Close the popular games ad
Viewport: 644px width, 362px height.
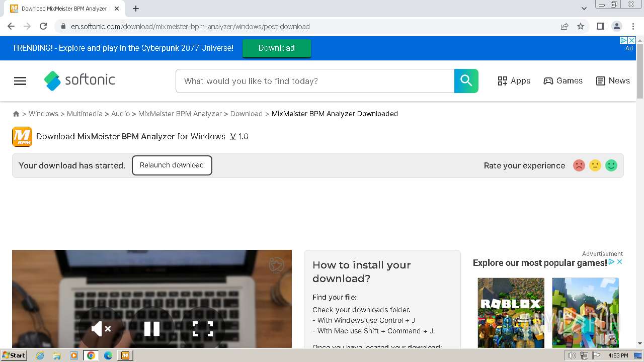(x=620, y=262)
